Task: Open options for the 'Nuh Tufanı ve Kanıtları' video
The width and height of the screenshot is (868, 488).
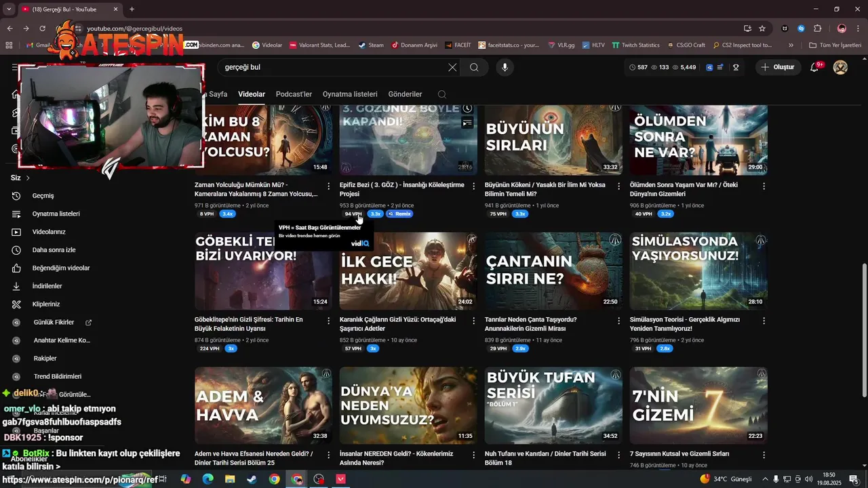Action: point(619,455)
